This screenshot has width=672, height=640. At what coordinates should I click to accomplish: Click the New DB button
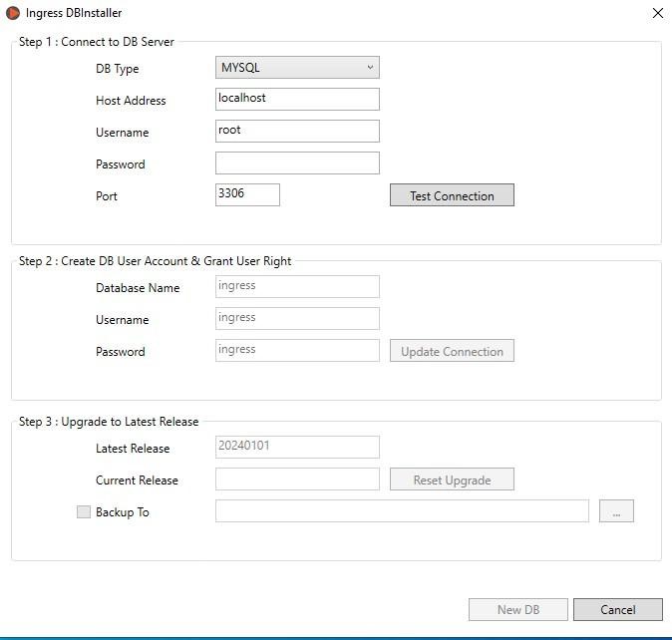tap(518, 609)
